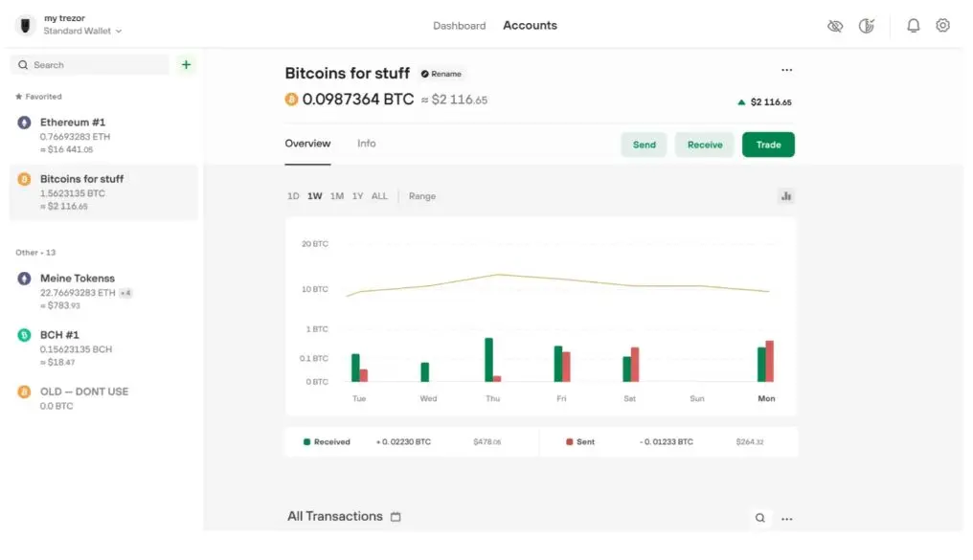
Task: Click the Receive button
Action: [704, 145]
